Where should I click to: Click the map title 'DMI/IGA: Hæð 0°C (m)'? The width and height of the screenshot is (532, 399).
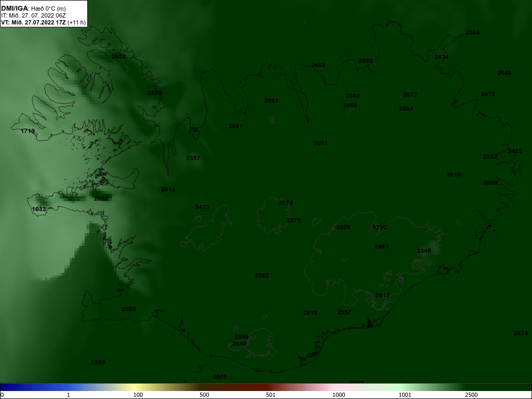34,9
